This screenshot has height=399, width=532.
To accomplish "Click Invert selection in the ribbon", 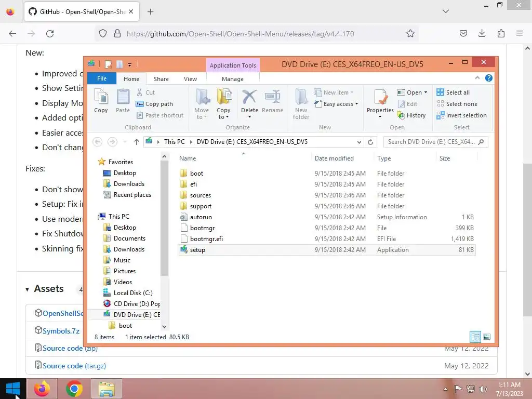I will [461, 115].
